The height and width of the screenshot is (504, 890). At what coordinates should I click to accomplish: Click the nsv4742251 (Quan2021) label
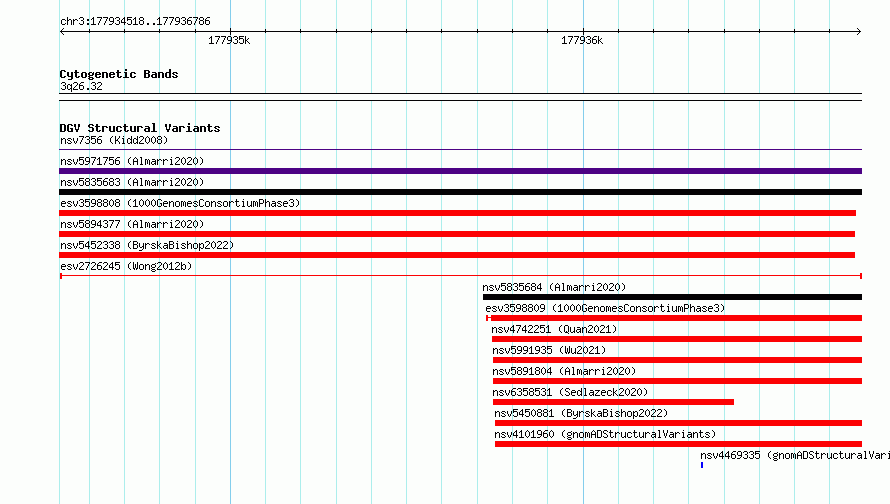pos(554,329)
